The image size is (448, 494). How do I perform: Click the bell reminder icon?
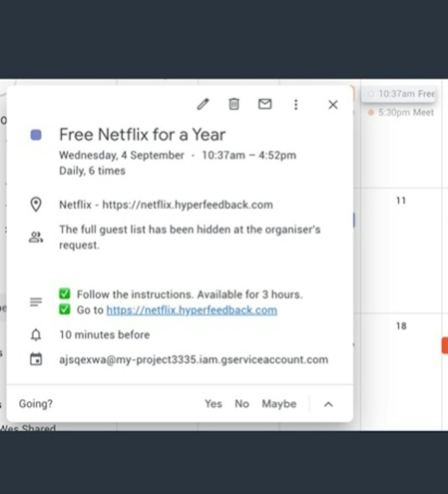(36, 335)
